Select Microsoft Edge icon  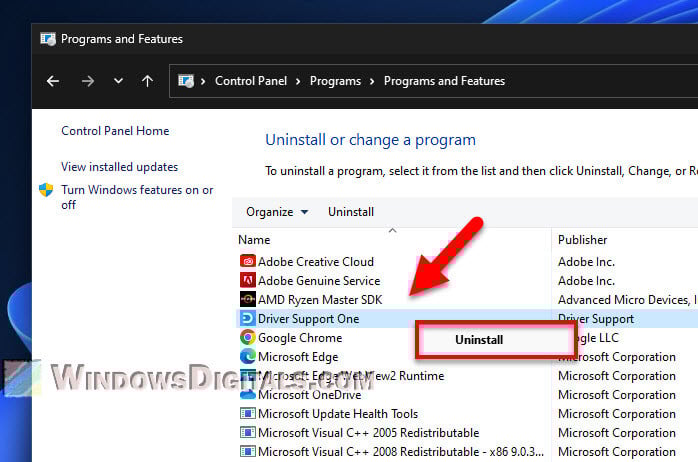pyautogui.click(x=248, y=357)
